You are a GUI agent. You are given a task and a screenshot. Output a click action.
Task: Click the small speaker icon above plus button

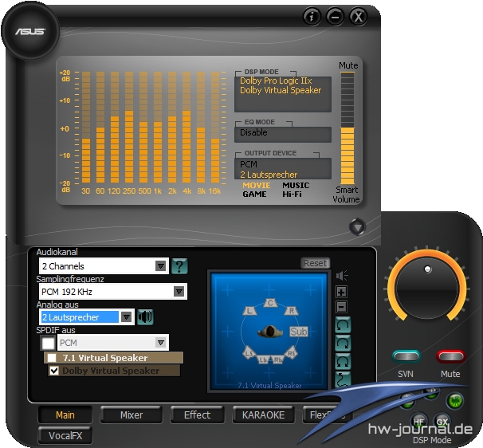pyautogui.click(x=342, y=276)
